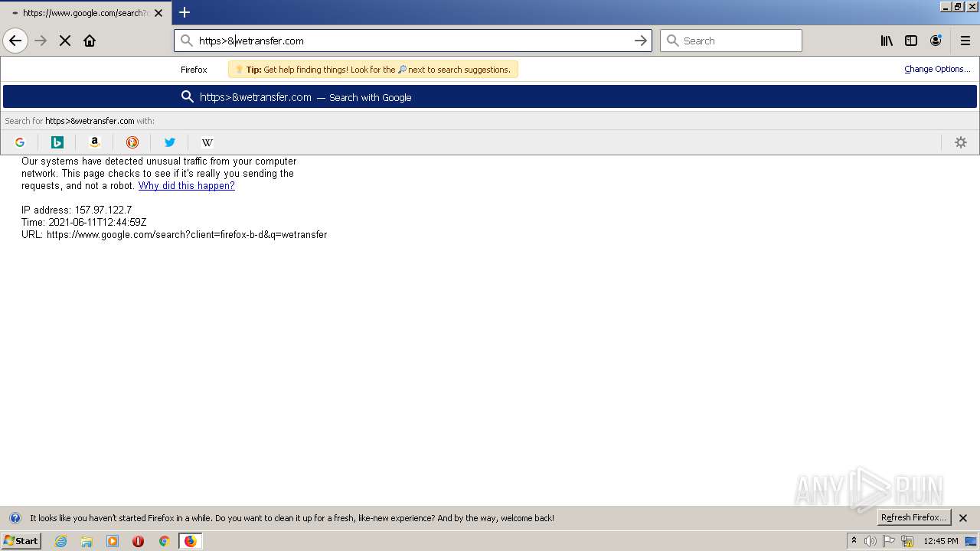Click the forward navigation arrow
This screenshot has height=551, width=980.
(41, 41)
